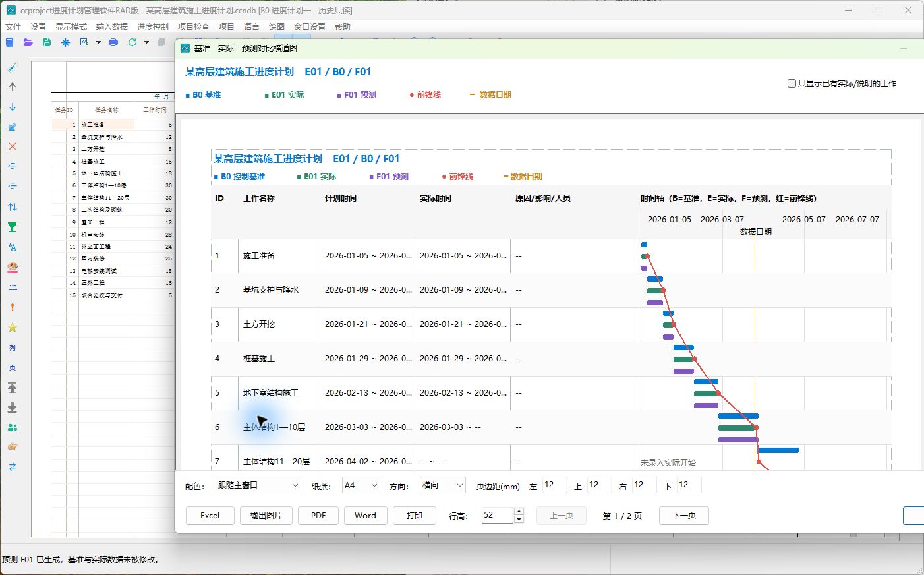924x575 pixels.
Task: Click the 联合验收与交付 row in main window
Action: [113, 295]
